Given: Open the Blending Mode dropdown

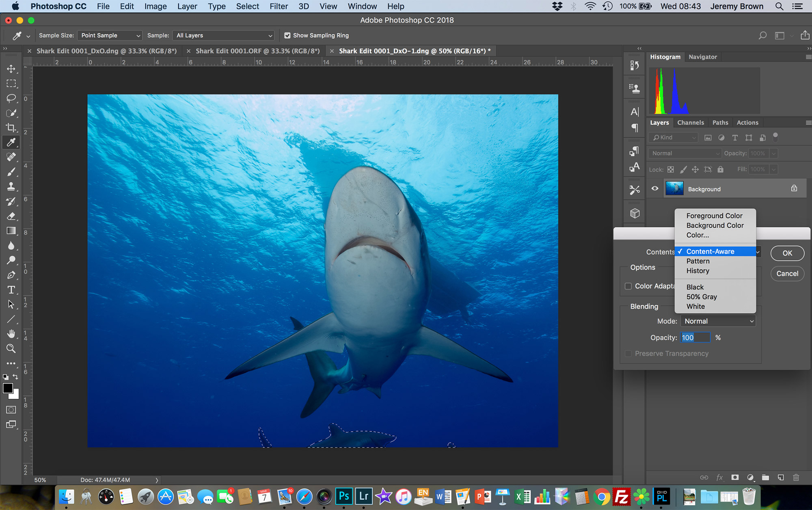Looking at the screenshot, I should coord(717,321).
